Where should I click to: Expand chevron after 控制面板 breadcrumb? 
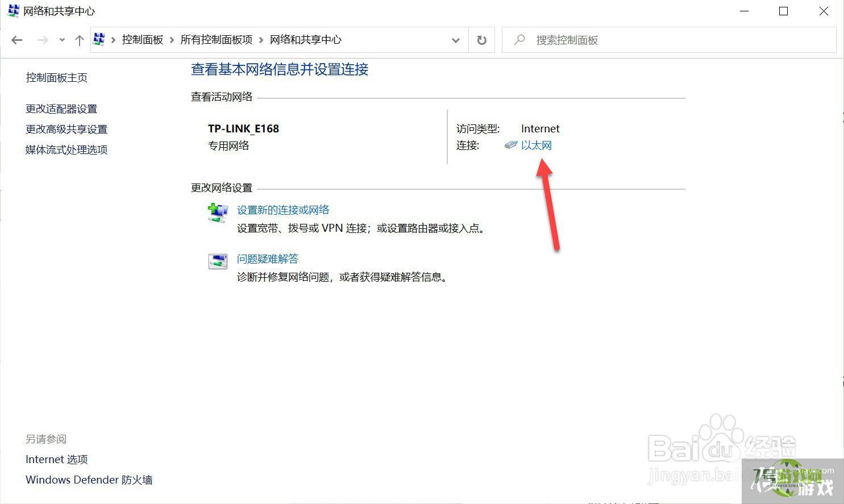[172, 40]
